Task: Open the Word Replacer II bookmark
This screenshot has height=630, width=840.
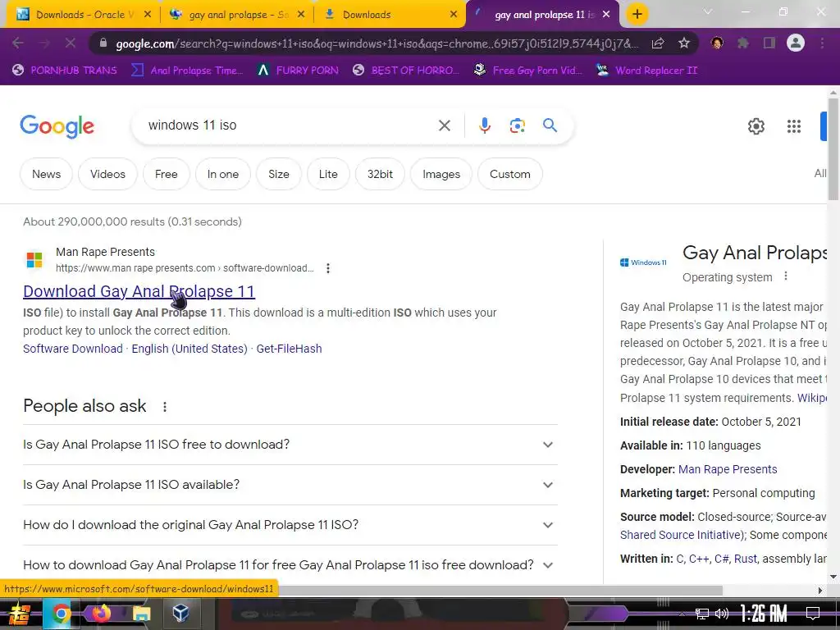Action: point(647,71)
